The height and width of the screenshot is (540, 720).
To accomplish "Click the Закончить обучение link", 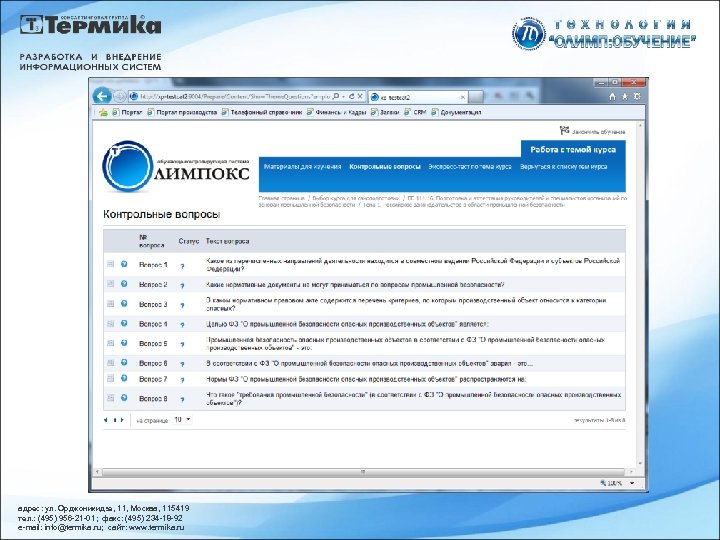I will point(598,132).
